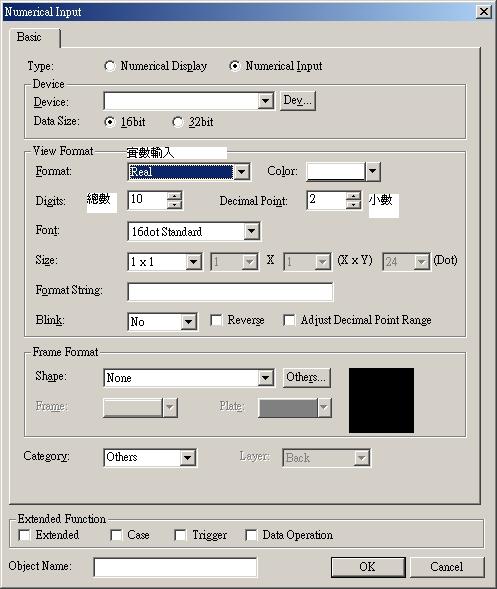This screenshot has height=589, width=497.
Task: Open the Blink dropdown
Action: [189, 322]
